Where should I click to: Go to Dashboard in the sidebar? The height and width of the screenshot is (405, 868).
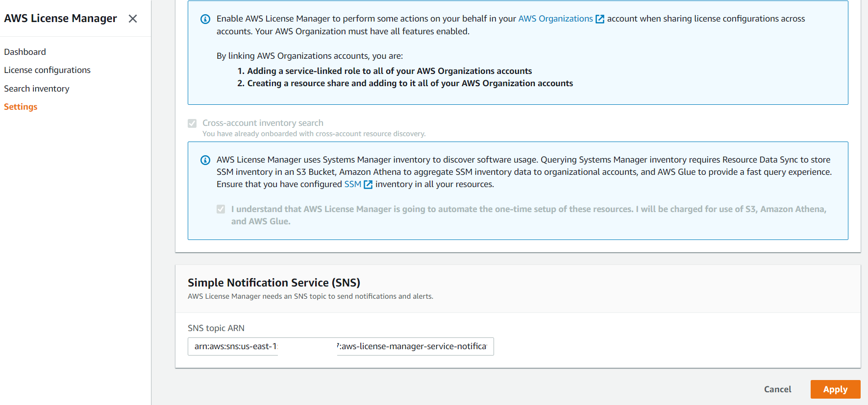pos(25,52)
